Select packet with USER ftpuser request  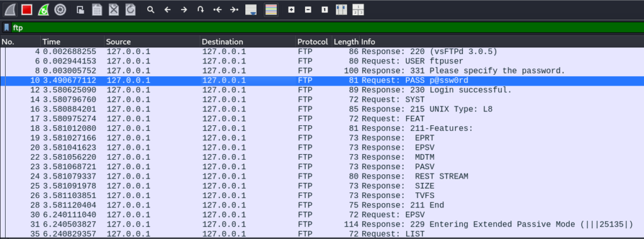(x=322, y=61)
